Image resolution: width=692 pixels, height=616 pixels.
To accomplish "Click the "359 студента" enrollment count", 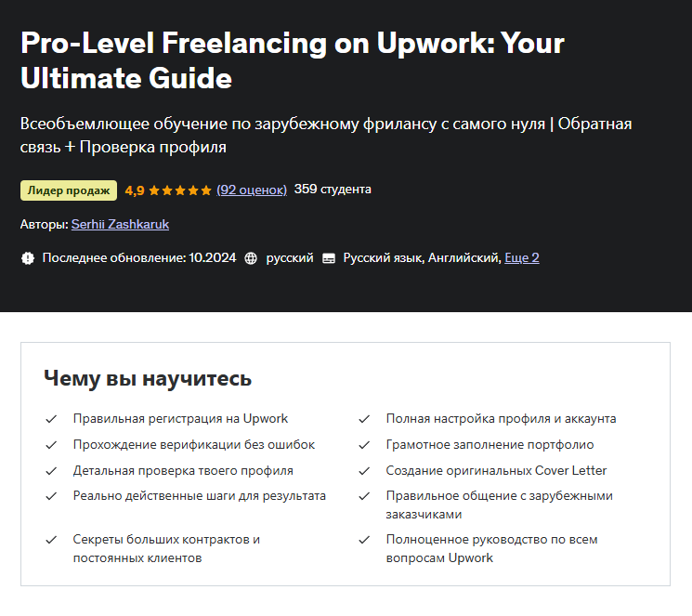I will pos(333,190).
